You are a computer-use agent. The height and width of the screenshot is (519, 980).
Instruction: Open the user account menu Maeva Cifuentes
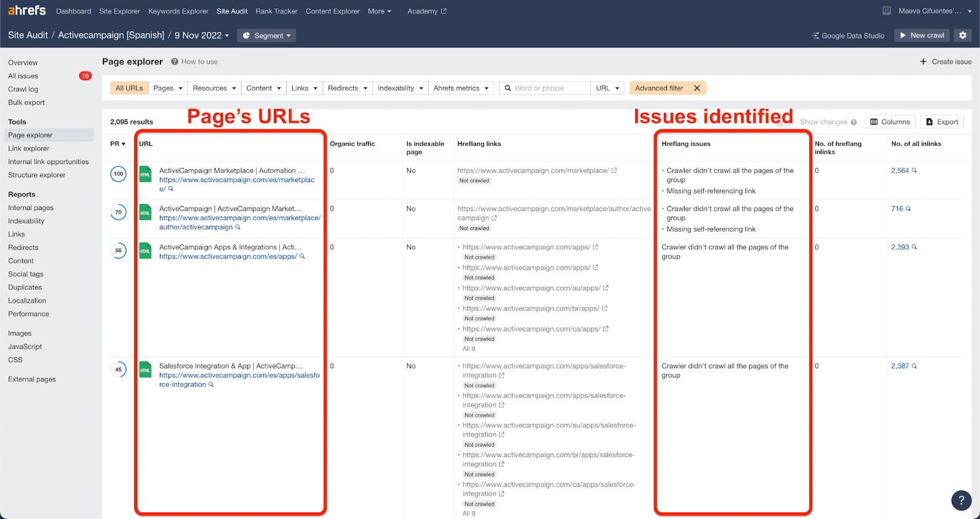click(935, 11)
